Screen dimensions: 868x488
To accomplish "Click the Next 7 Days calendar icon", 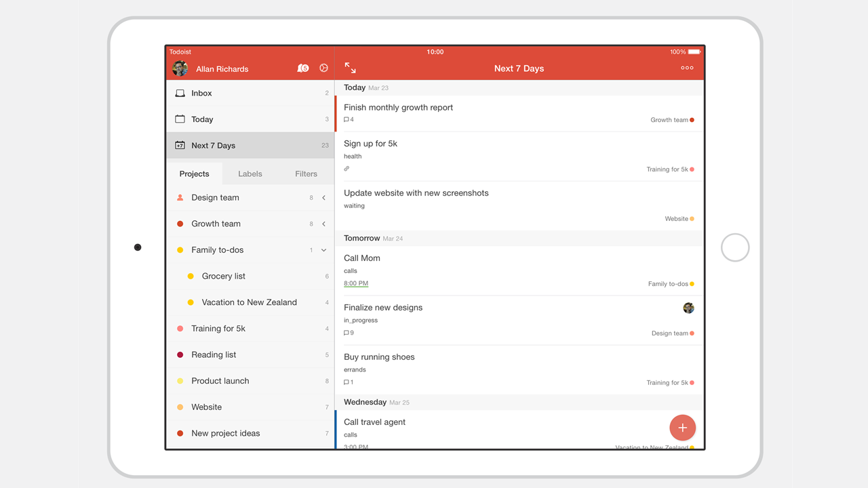I will click(180, 145).
